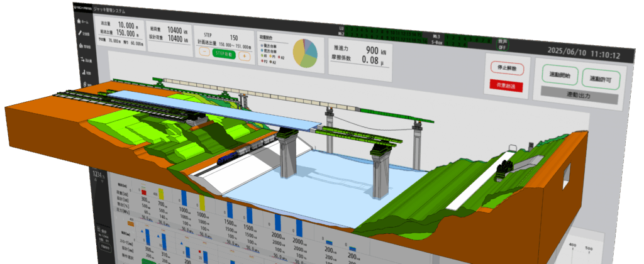Click the date and time display
Viewport: 644px width, 264px height.
584,55
